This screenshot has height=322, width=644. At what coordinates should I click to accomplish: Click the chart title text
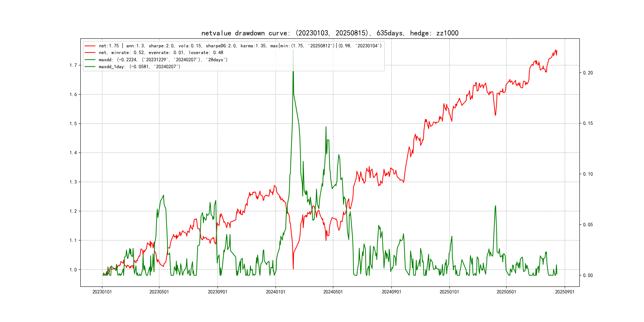pyautogui.click(x=330, y=33)
